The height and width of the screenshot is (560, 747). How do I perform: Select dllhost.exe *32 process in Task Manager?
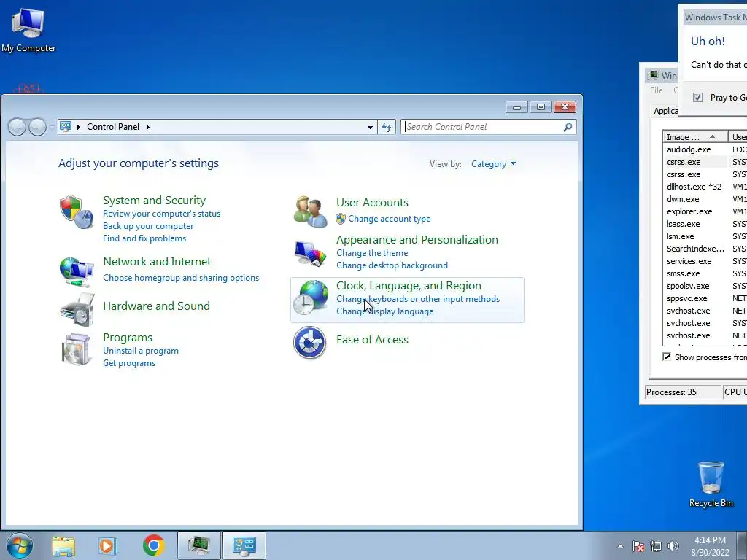[694, 187]
